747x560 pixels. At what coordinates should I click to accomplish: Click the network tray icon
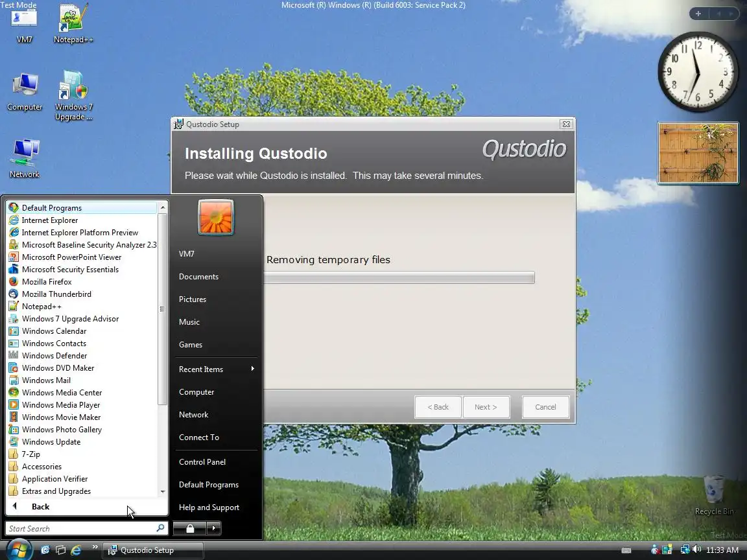[x=685, y=550]
